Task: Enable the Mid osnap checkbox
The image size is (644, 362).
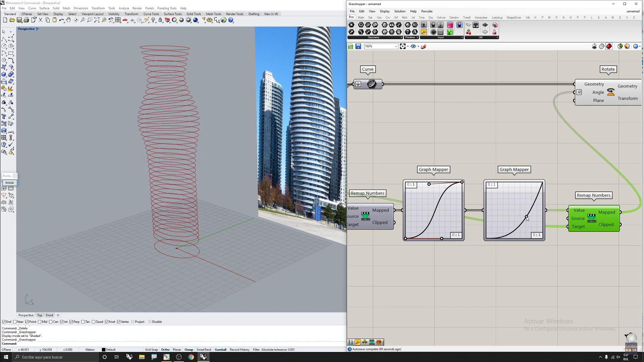Action: coord(40,322)
